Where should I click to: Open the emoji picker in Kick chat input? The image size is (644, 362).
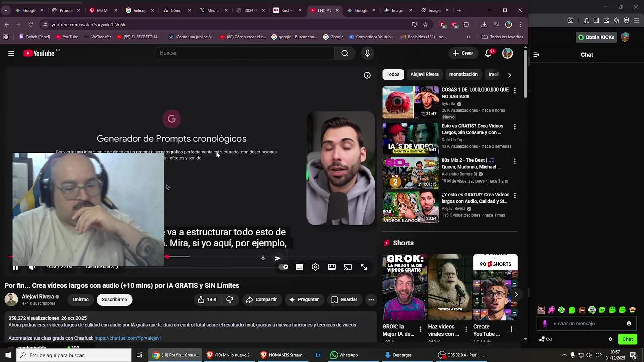click(x=629, y=324)
